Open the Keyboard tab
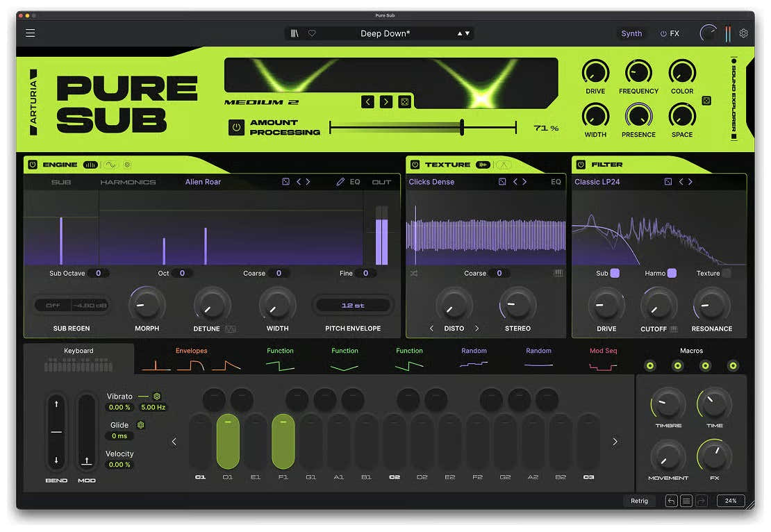This screenshot has width=771, height=532. [78, 359]
